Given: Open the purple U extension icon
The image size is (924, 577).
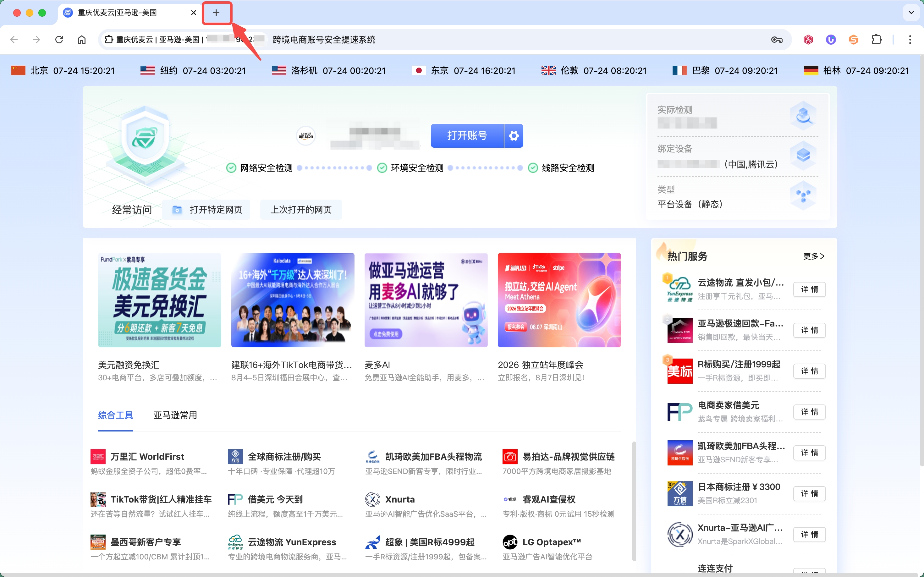Looking at the screenshot, I should coord(830,40).
